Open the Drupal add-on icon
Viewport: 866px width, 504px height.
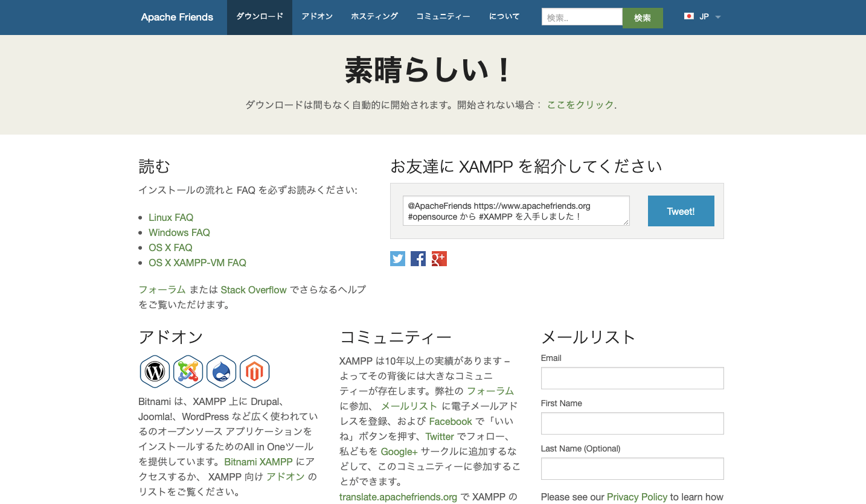(221, 371)
